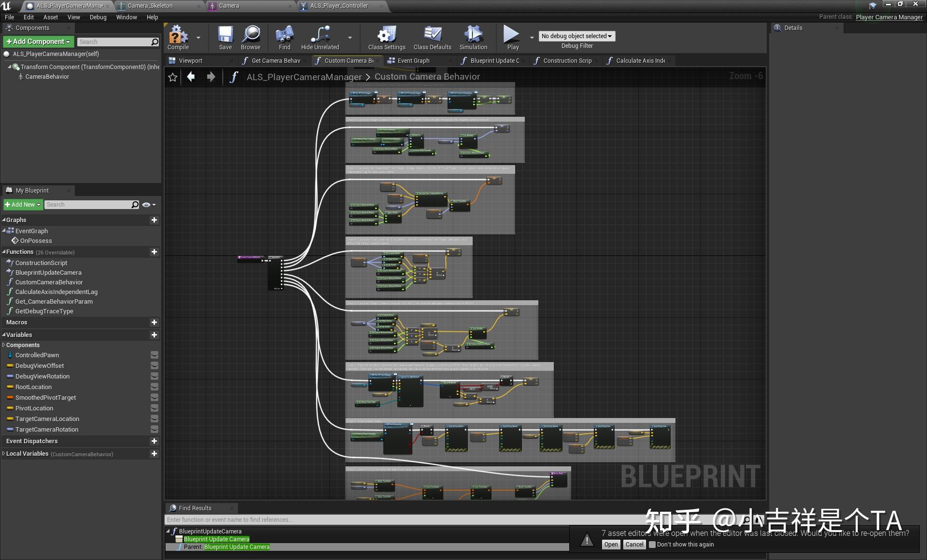Open Player Camera Manager parent class link
The image size is (927, 560).
click(889, 17)
